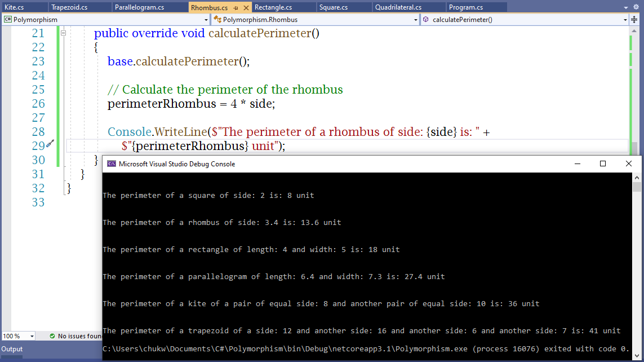
Task: Click the method cube icon in navigation bar
Action: (x=426, y=19)
